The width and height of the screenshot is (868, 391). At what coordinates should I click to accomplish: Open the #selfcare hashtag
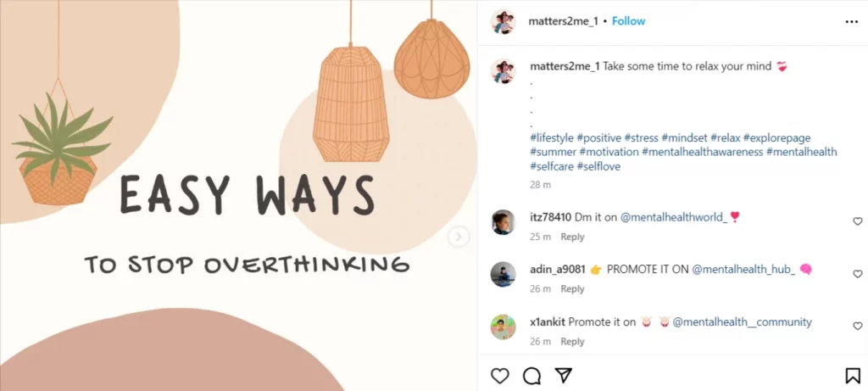tap(552, 166)
